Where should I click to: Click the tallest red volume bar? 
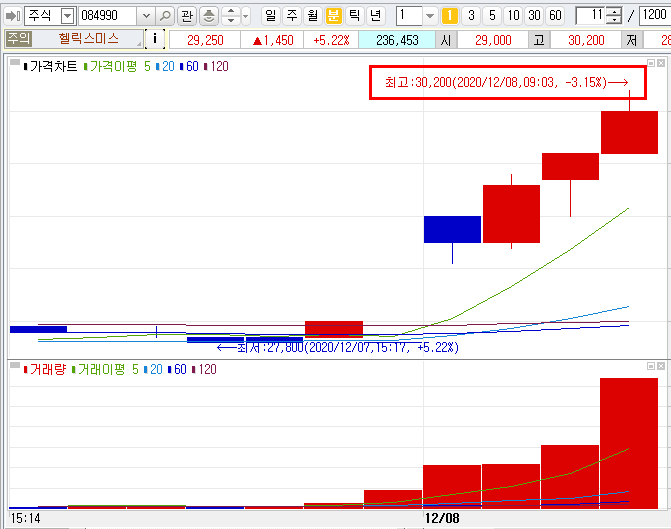click(629, 443)
